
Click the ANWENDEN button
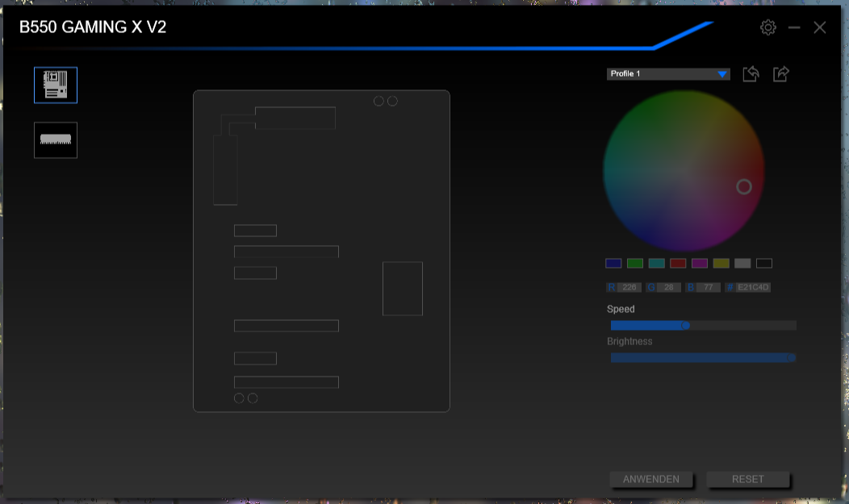pyautogui.click(x=650, y=479)
